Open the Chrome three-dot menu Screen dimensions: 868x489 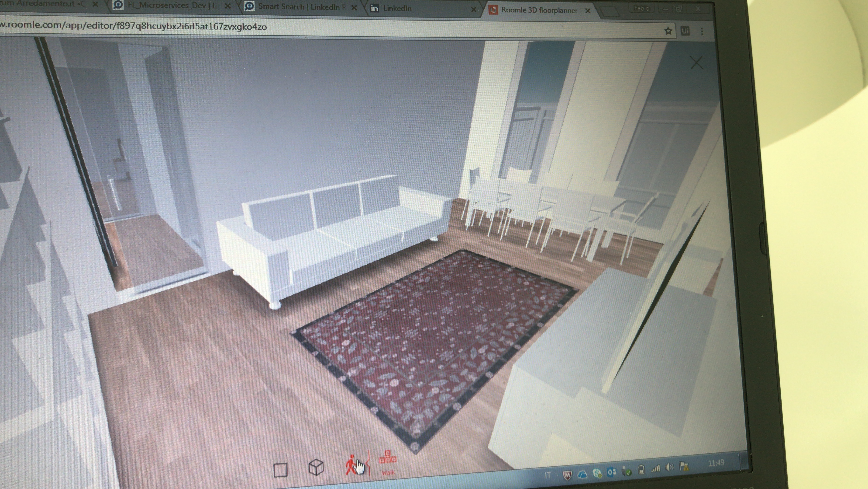pyautogui.click(x=702, y=32)
